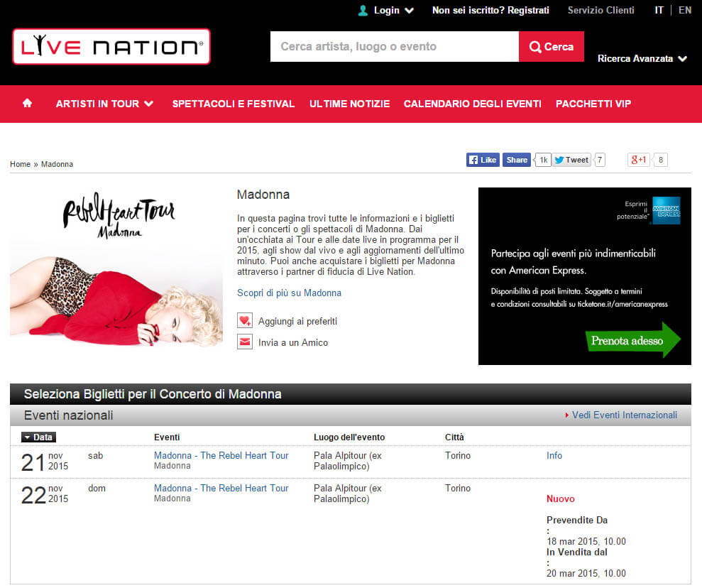Click the American Express logo
This screenshot has width=702, height=588.
tap(667, 210)
